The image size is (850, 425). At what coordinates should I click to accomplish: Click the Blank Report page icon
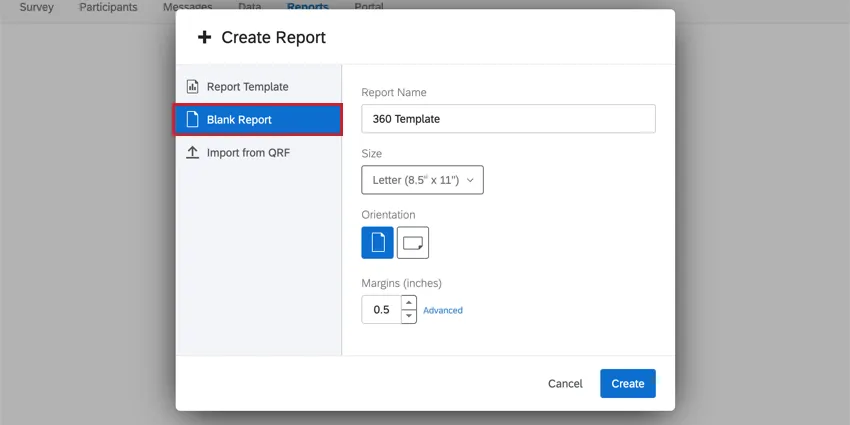[x=193, y=120]
